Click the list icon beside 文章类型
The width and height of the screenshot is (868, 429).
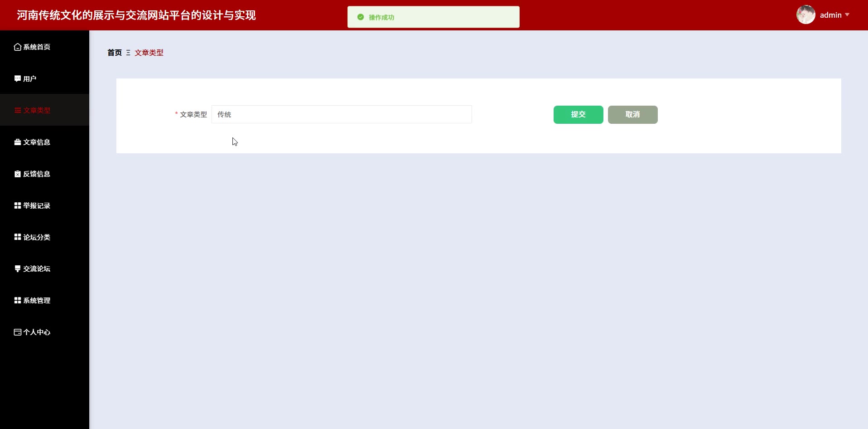click(x=18, y=110)
